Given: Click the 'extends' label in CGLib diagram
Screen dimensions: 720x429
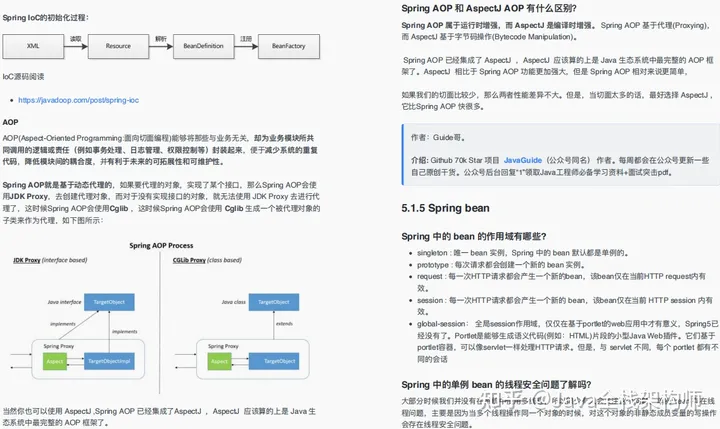Looking at the screenshot, I should pos(284,324).
